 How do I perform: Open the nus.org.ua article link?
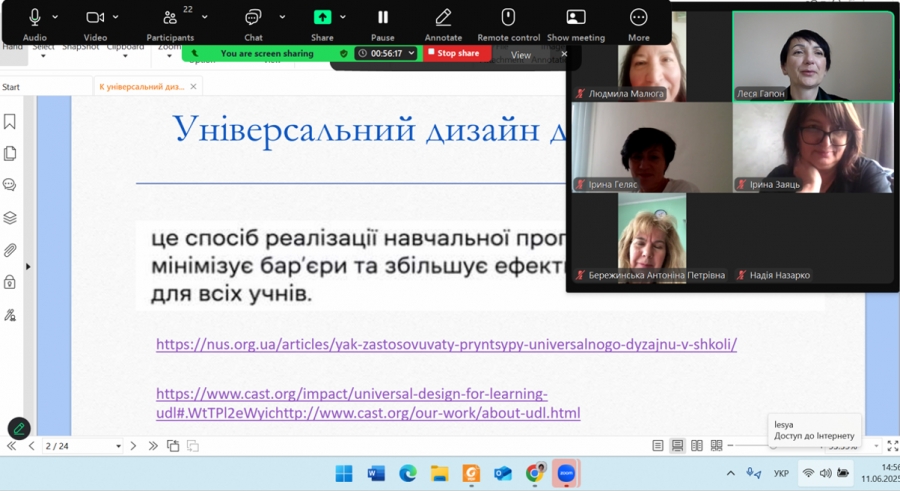(446, 344)
